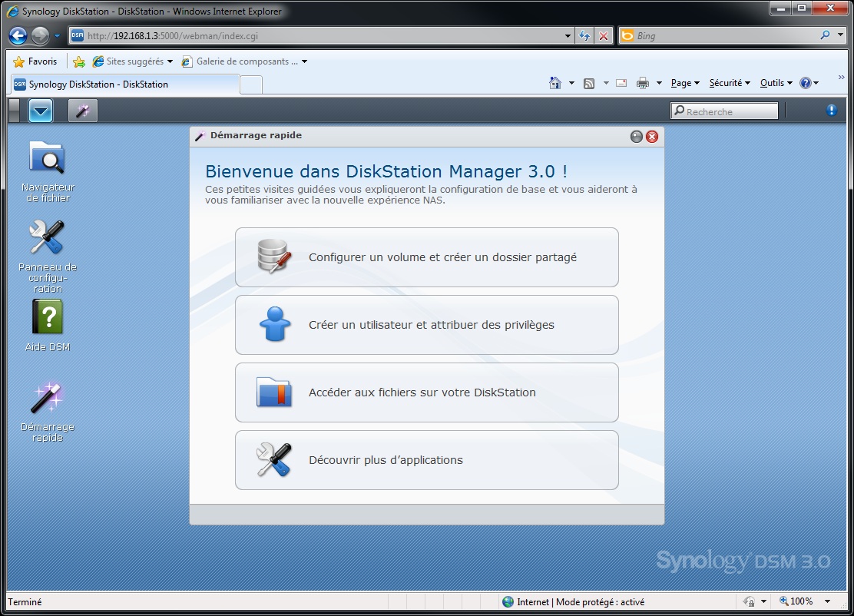Click the Home page icon
Screen dimensions: 854x616
(x=555, y=83)
